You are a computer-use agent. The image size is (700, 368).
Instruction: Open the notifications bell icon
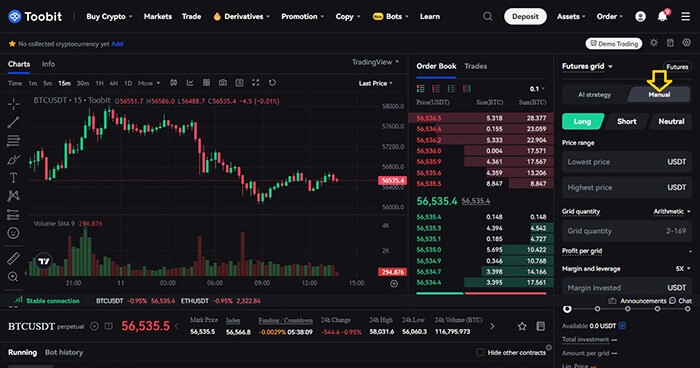pos(662,17)
